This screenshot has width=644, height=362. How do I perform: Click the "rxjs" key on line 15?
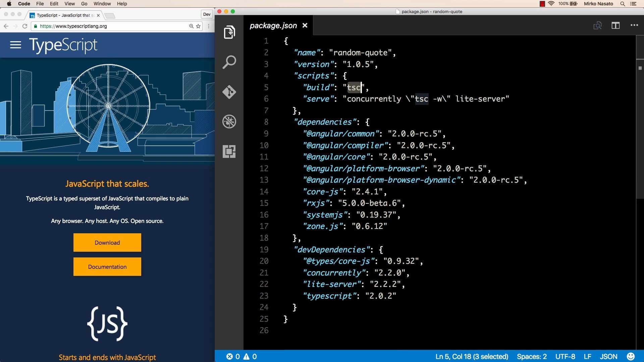coord(316,203)
